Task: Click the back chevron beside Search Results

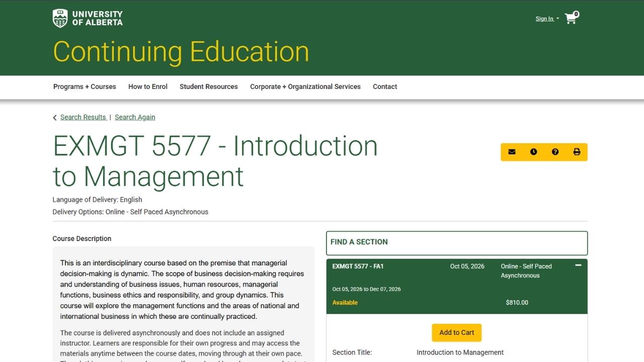Action: click(x=55, y=118)
